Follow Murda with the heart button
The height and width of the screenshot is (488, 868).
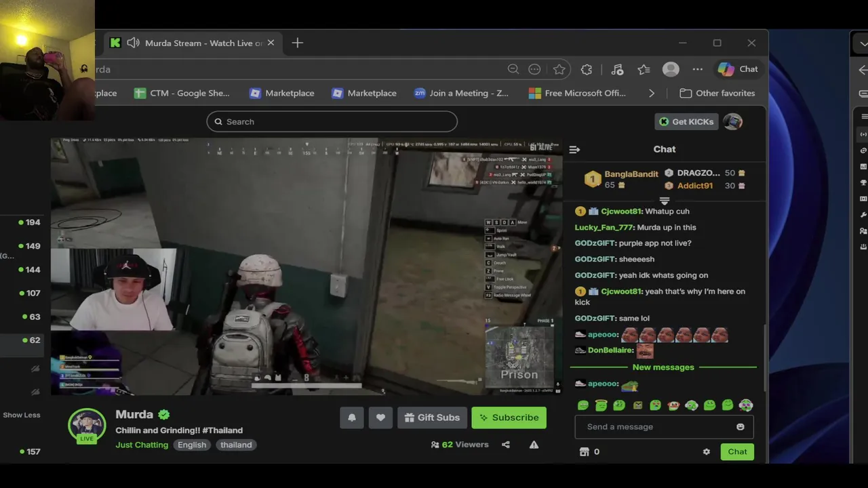pyautogui.click(x=380, y=418)
